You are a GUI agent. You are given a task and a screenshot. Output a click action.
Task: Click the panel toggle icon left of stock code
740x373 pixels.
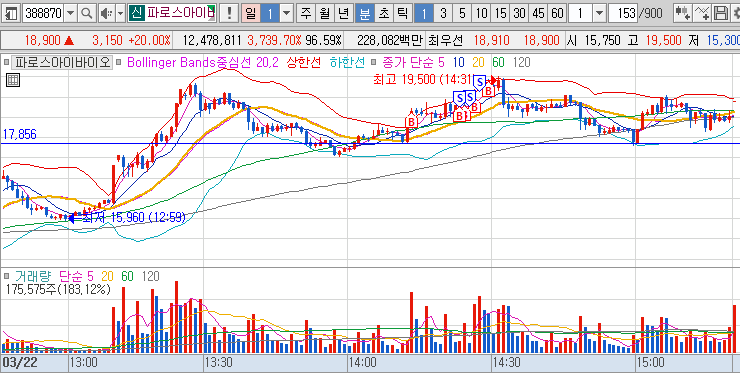tap(11, 13)
